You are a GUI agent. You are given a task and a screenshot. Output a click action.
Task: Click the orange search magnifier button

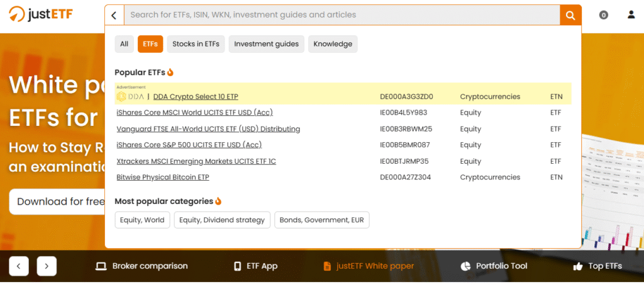coord(570,15)
